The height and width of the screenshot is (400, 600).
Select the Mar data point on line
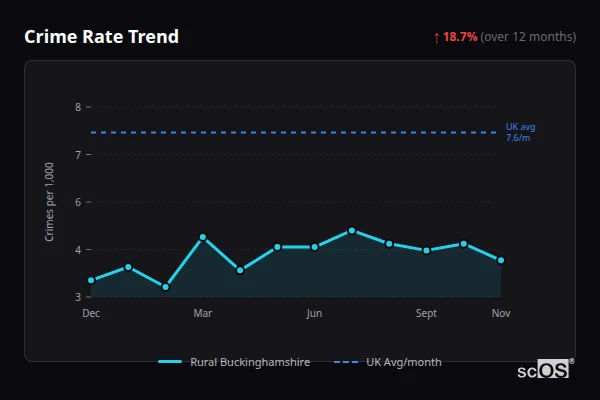(203, 237)
